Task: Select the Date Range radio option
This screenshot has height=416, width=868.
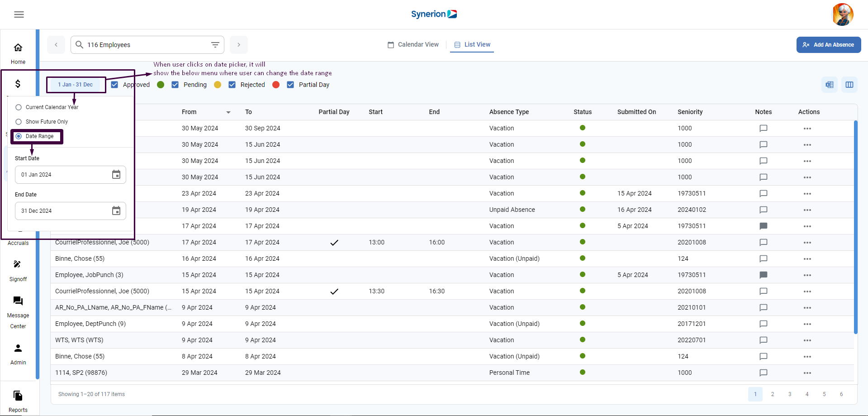Action: coord(19,136)
